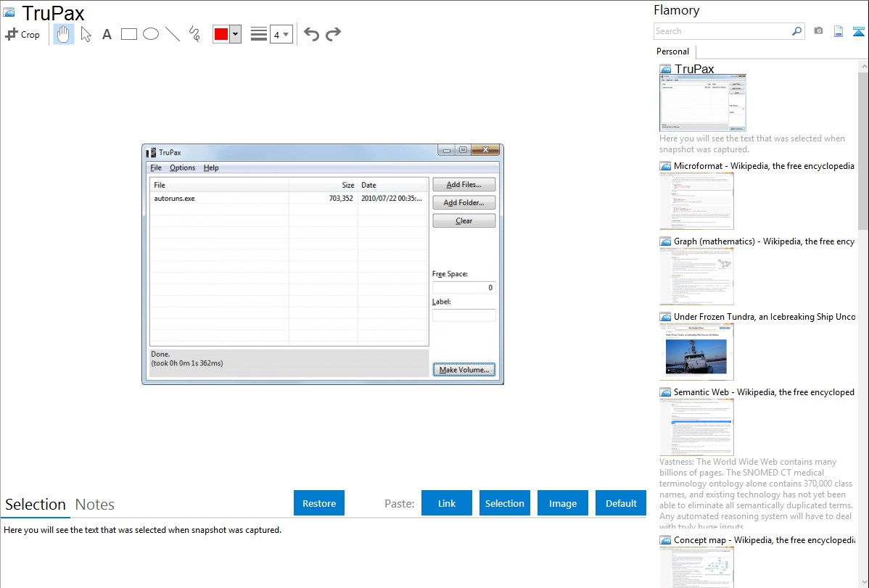Click the Default paste button
Viewport: 869px width, 588px height.
(x=621, y=503)
